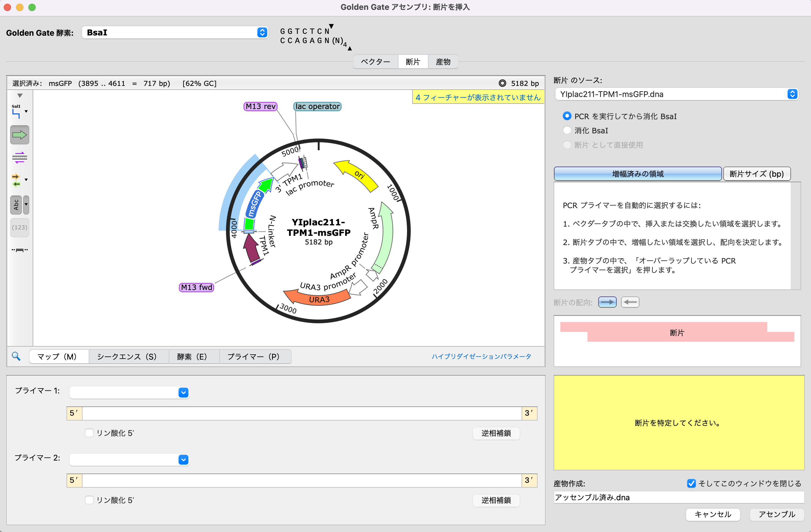Click the primer 2 sequence input field
The image size is (811, 532).
[301, 480]
